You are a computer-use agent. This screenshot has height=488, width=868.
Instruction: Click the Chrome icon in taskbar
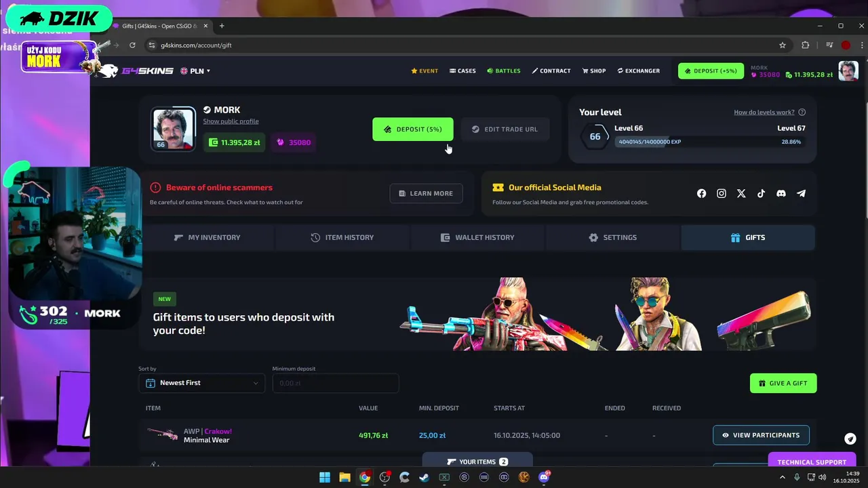click(365, 477)
